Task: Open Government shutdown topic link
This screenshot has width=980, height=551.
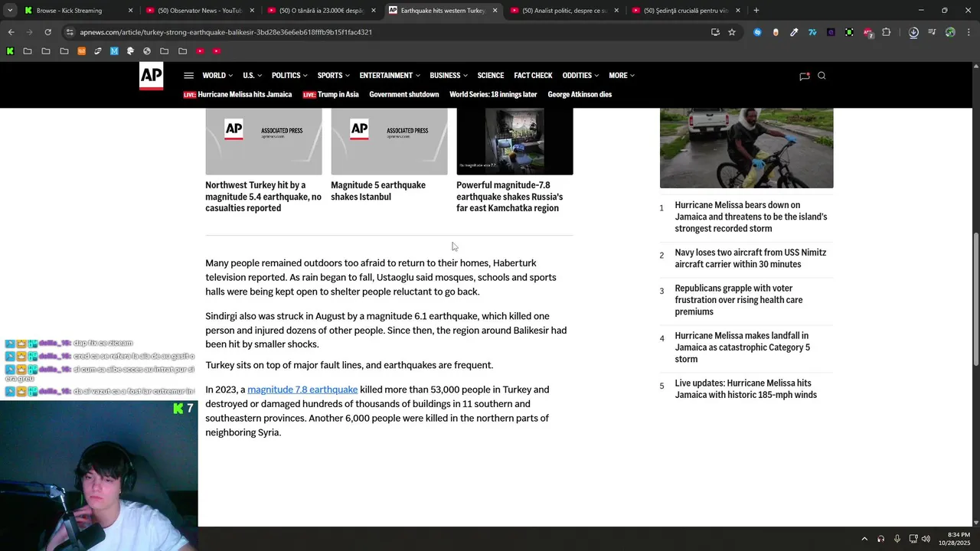Action: tap(403, 95)
